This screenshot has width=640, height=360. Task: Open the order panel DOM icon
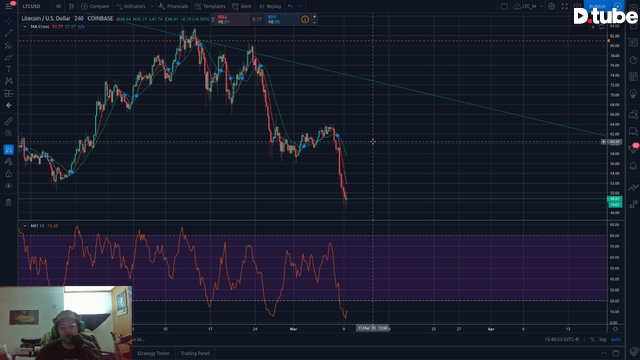click(x=633, y=204)
